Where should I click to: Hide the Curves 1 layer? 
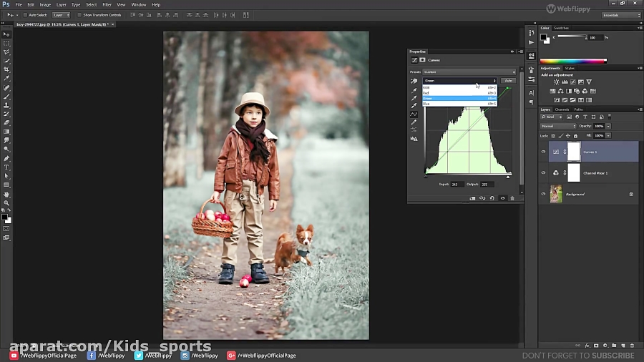543,152
